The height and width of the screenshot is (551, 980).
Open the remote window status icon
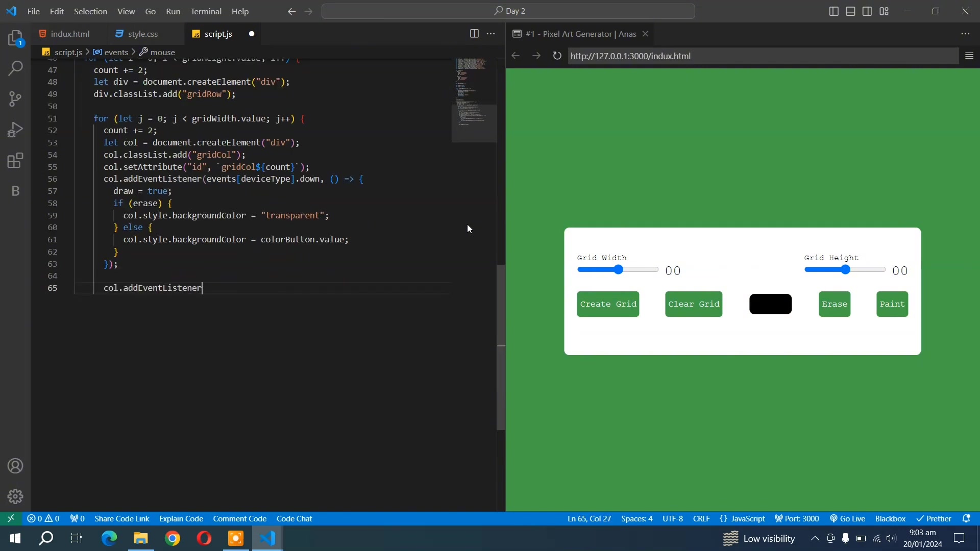click(x=11, y=519)
